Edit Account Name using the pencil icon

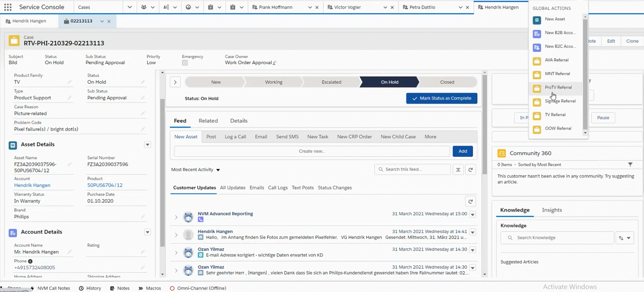point(69,252)
